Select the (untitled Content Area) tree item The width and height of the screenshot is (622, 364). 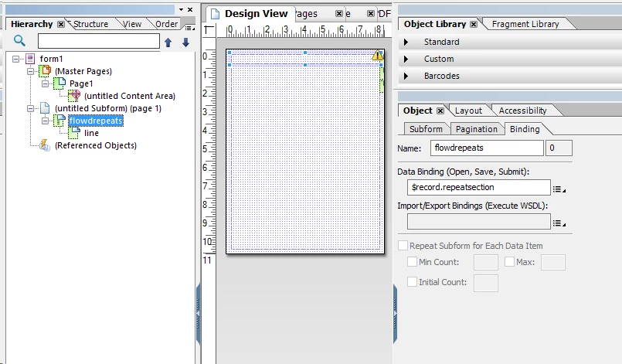(130, 96)
